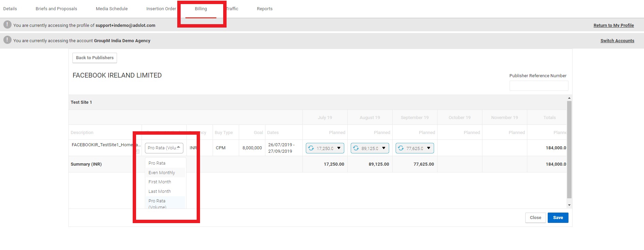Click the Publisher Reference Number input field
644x250 pixels.
pyautogui.click(x=539, y=86)
